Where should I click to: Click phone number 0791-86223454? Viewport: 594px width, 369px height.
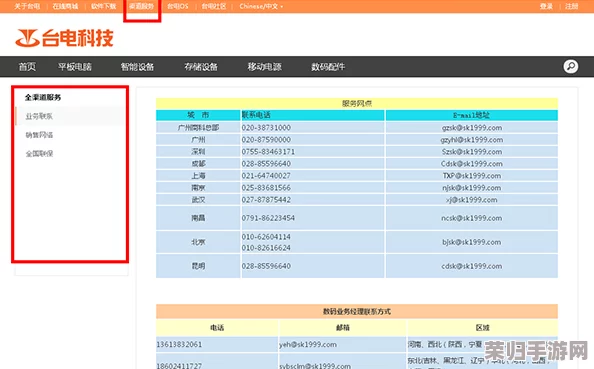click(x=268, y=218)
